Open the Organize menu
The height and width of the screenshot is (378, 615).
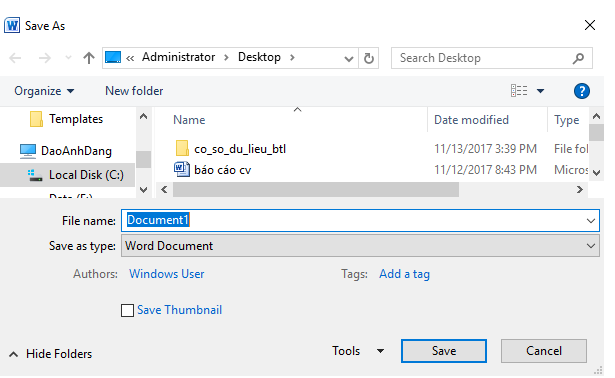point(44,91)
